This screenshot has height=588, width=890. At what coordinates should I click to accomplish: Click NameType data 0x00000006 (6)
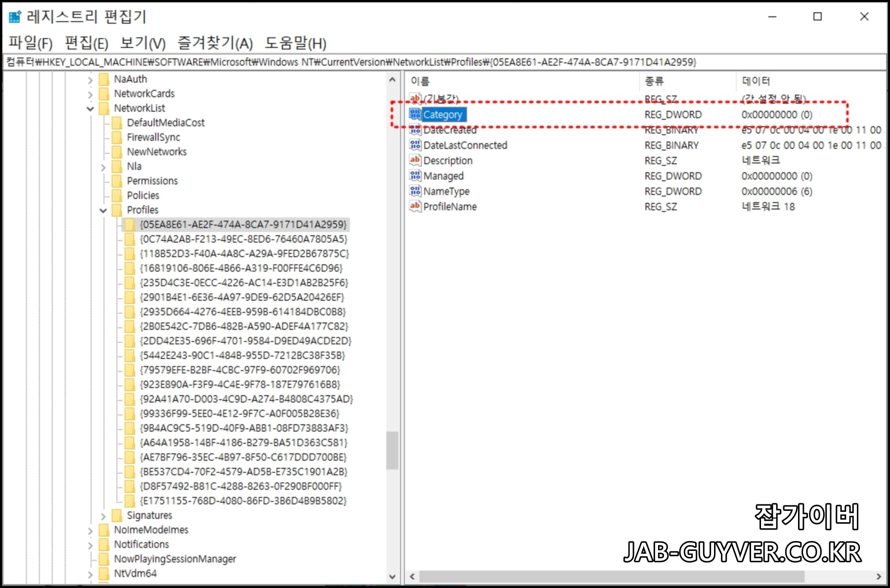[x=777, y=191]
